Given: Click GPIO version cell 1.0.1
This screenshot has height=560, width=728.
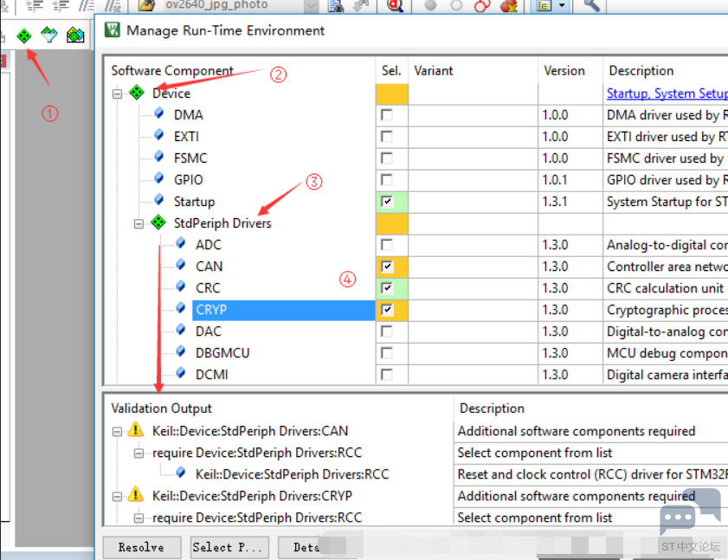Looking at the screenshot, I should (555, 180).
